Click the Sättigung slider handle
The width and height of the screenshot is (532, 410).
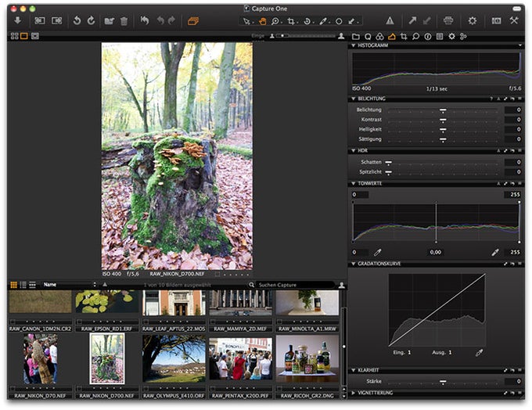(443, 139)
